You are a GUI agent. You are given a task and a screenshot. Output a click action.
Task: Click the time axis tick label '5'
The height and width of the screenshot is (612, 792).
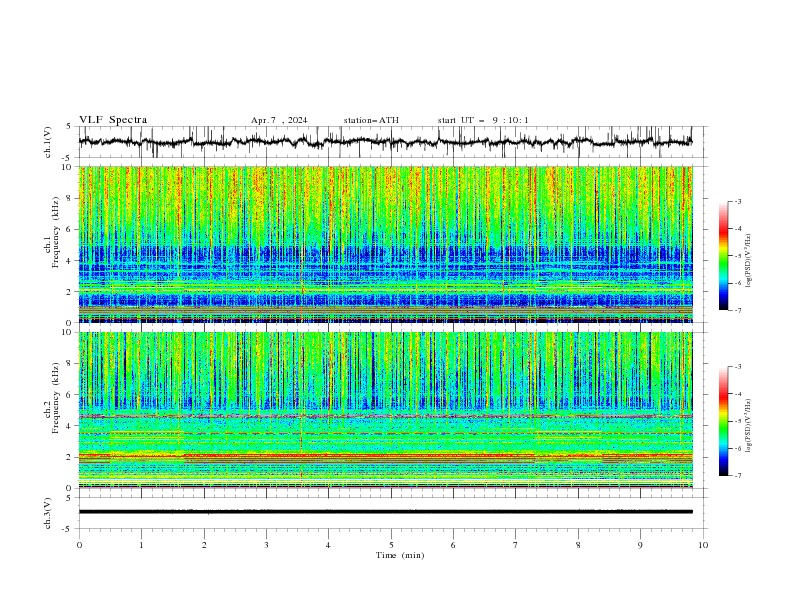(x=391, y=545)
